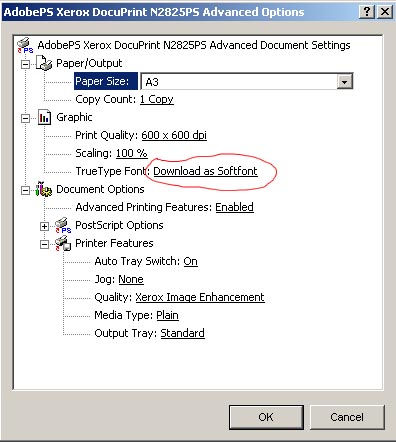The height and width of the screenshot is (443, 396).
Task: Select the Paper/Output page-and-printer icon
Action: point(44,63)
